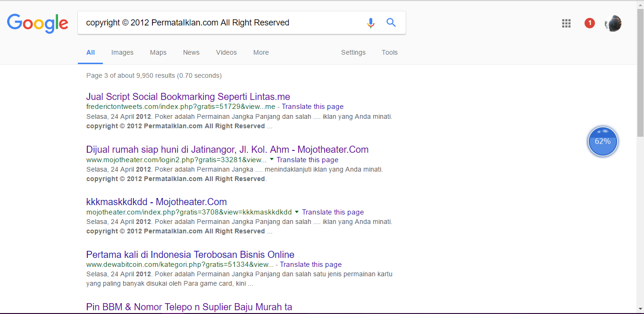Open 'Jual Script Social Bookmarking' result
The width and height of the screenshot is (644, 314).
(188, 97)
